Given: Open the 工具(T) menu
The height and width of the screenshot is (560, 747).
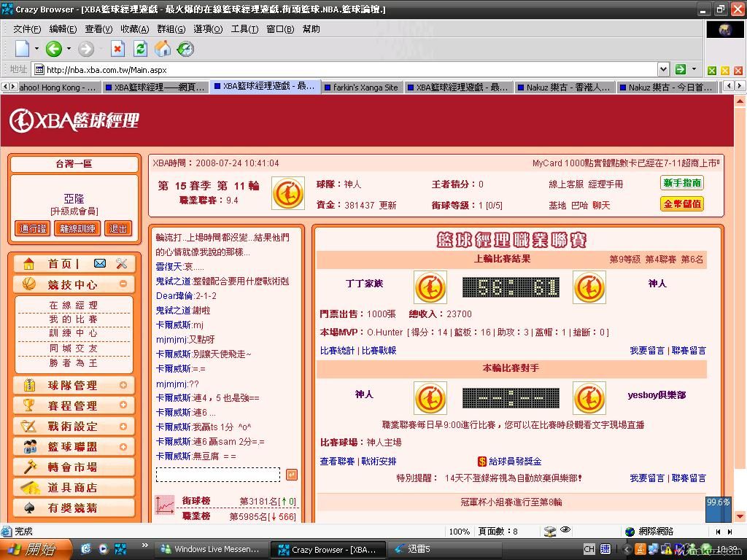Looking at the screenshot, I should pos(244,29).
